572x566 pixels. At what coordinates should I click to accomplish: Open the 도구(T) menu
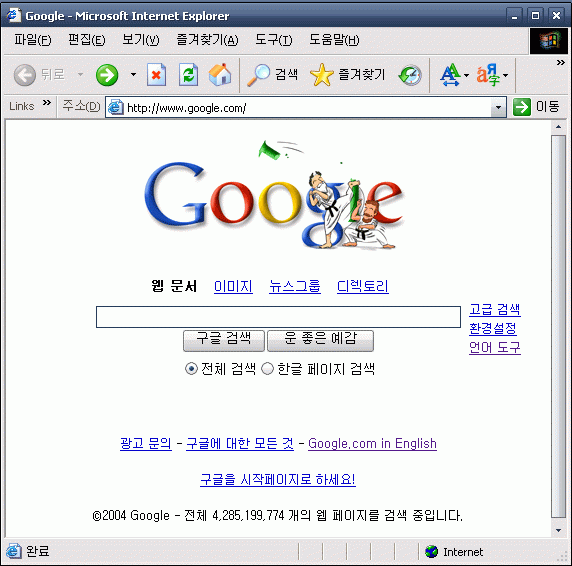click(274, 40)
